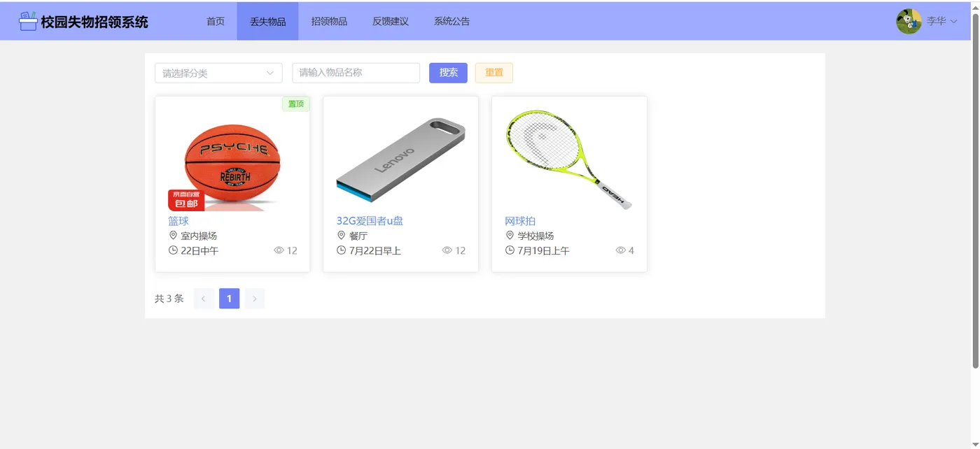The height and width of the screenshot is (449, 980).
Task: Click the 重置 button
Action: (x=494, y=73)
